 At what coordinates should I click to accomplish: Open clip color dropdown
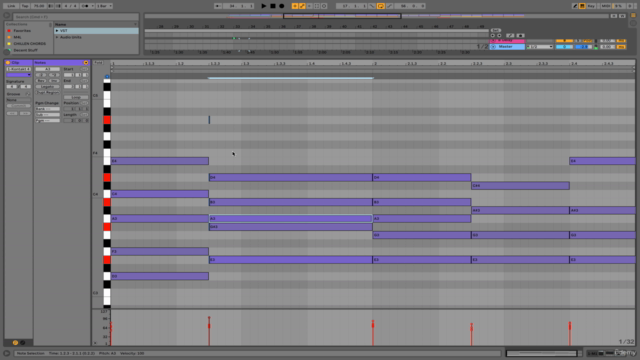18,75
